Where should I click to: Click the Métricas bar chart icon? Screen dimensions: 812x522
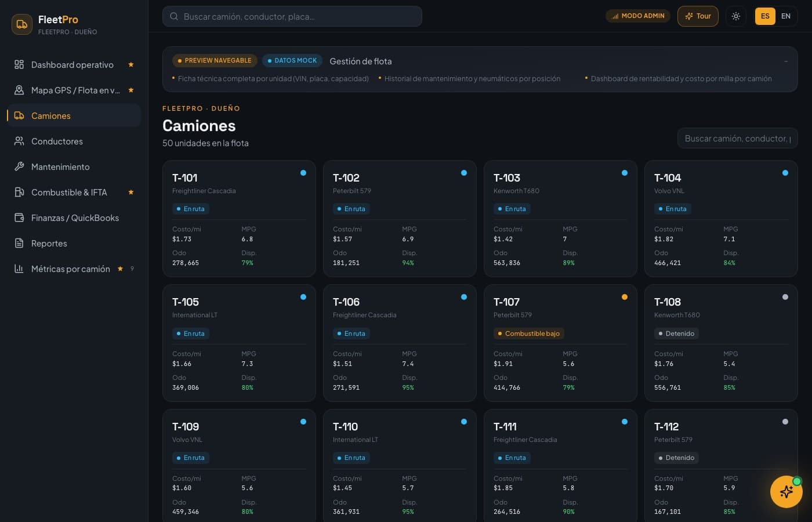pyautogui.click(x=19, y=269)
